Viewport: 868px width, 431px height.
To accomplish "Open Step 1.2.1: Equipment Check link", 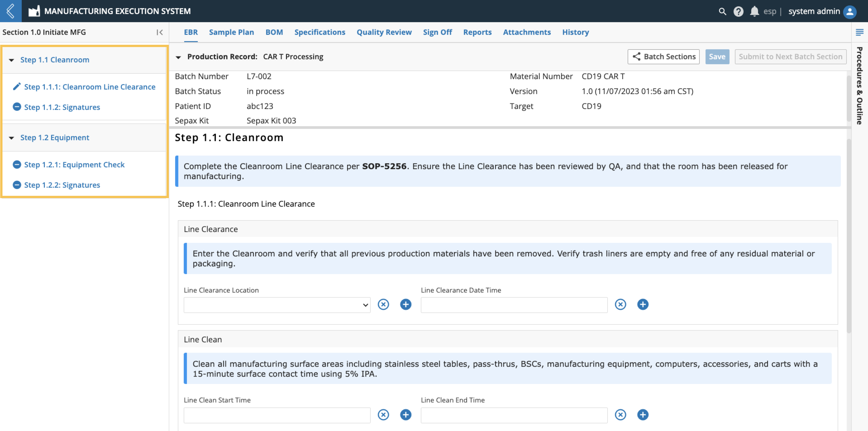I will (x=74, y=165).
